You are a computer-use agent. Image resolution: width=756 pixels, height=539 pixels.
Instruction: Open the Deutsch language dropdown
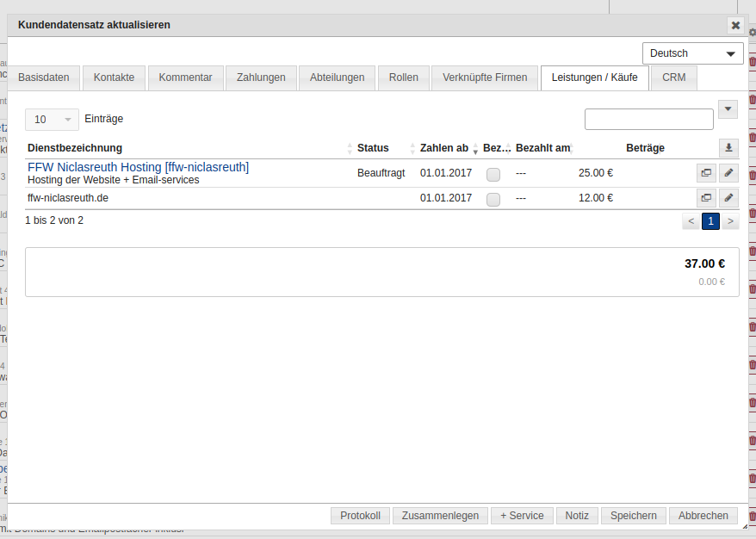click(692, 53)
